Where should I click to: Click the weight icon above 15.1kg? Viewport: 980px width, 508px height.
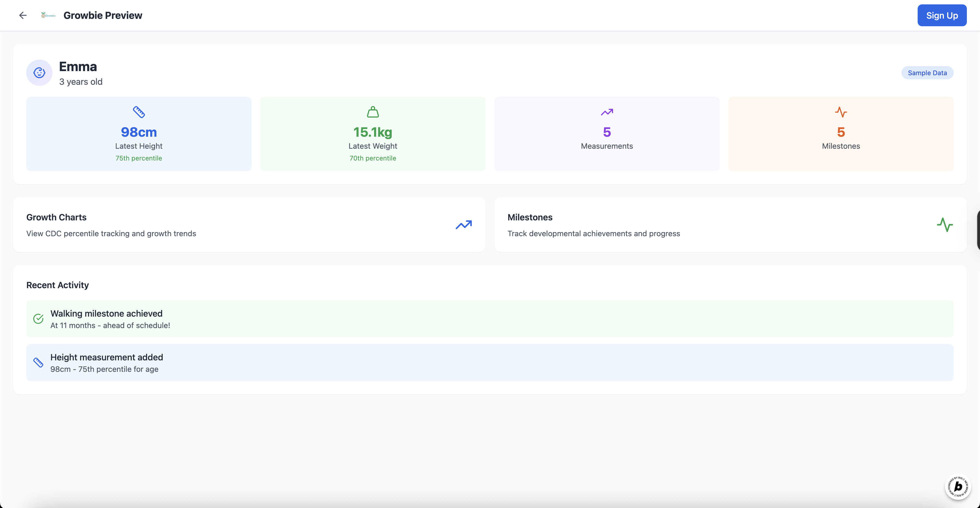pyautogui.click(x=372, y=112)
